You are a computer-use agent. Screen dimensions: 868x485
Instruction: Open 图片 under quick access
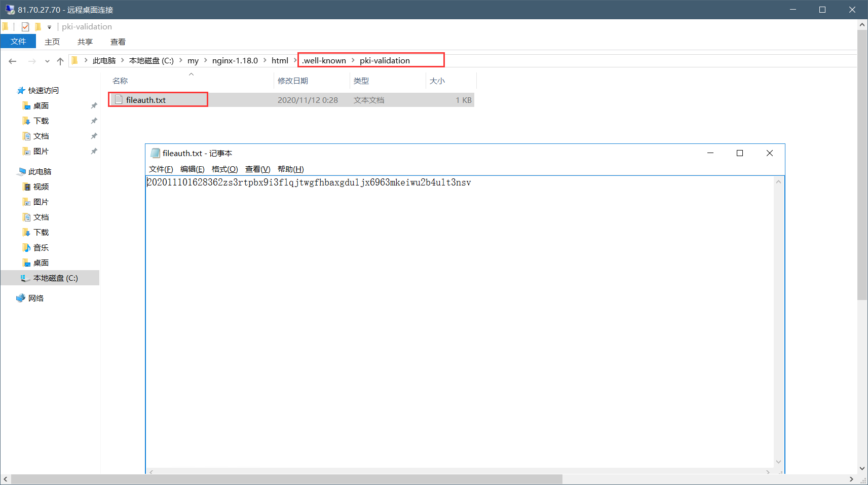coord(41,151)
